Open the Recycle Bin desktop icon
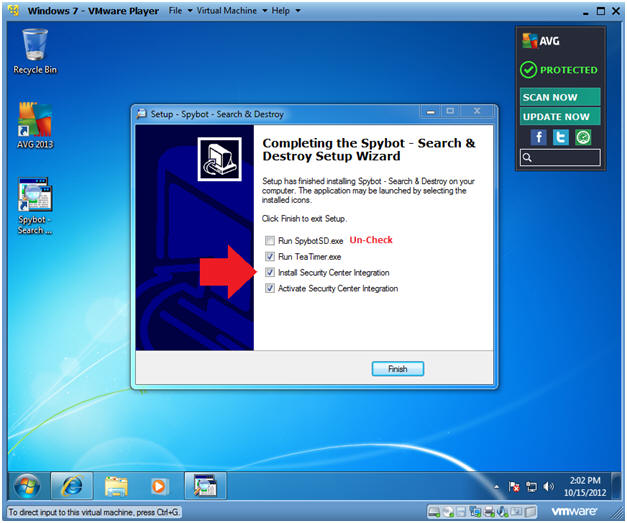This screenshot has height=523, width=627. click(x=35, y=51)
